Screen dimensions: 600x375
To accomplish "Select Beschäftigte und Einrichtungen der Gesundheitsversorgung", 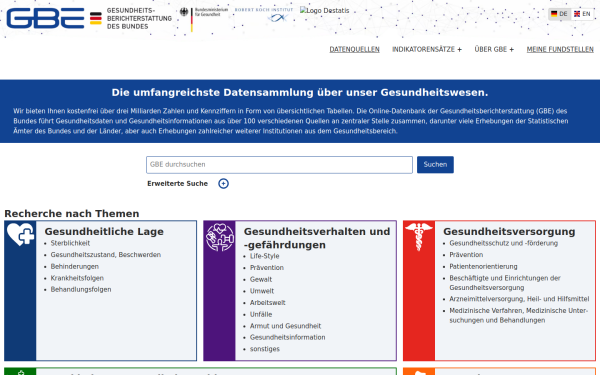I will (x=505, y=283).
